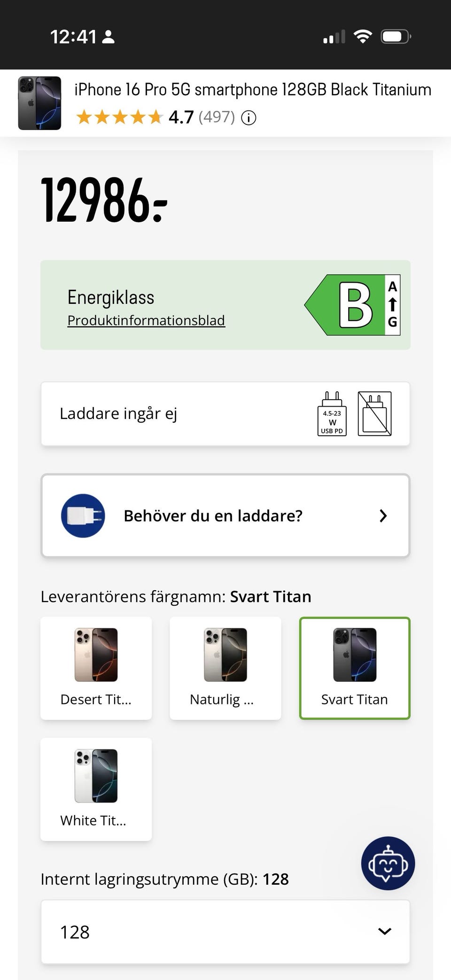Open the Produktinformationsblad link
Screen dimensions: 451x980
146,320
